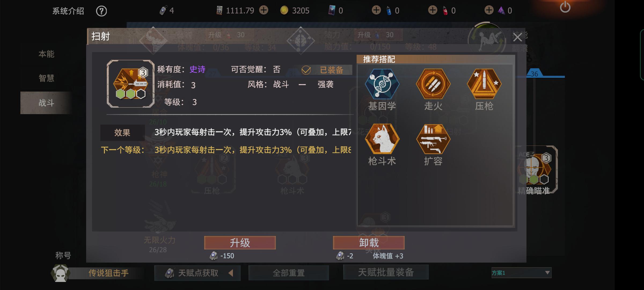Image resolution: width=644 pixels, height=290 pixels.
Task: Open the 天赋批量装备 batch equip
Action: 386,272
